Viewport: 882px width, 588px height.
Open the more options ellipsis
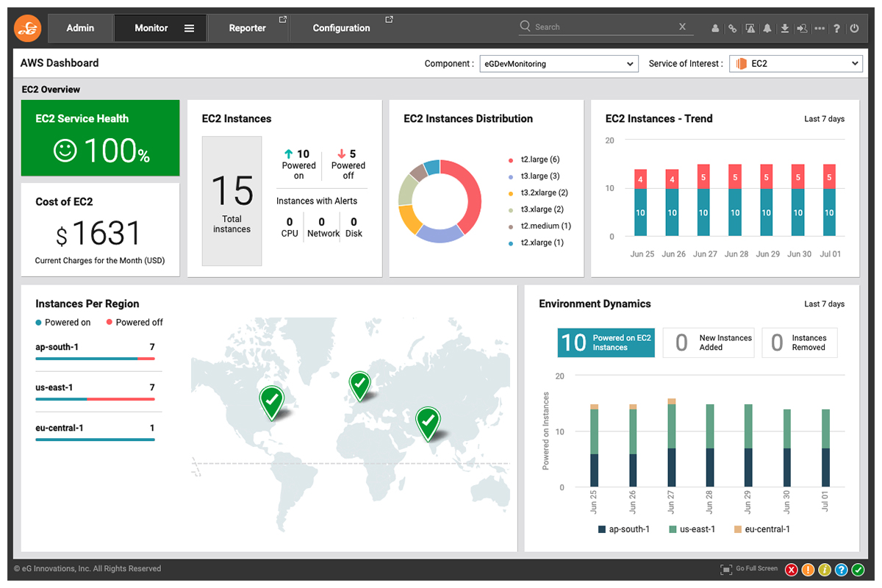pos(820,29)
